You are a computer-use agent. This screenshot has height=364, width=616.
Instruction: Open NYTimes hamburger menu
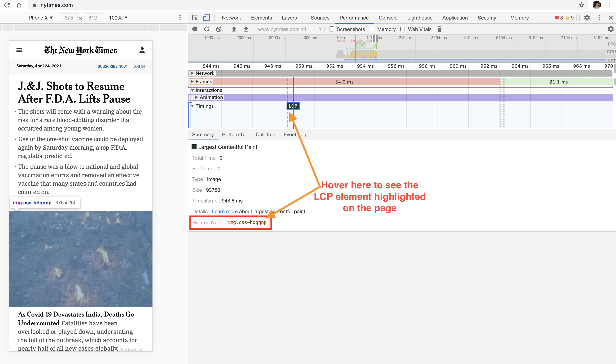[19, 50]
